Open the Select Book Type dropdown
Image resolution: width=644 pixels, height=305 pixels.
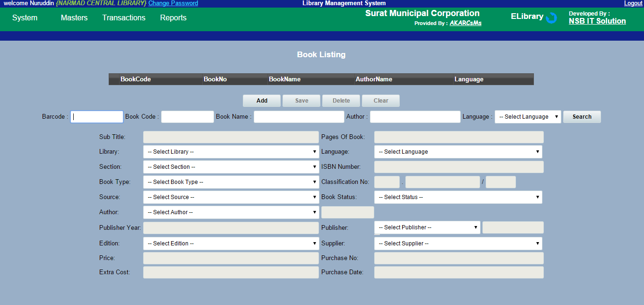[x=231, y=182]
